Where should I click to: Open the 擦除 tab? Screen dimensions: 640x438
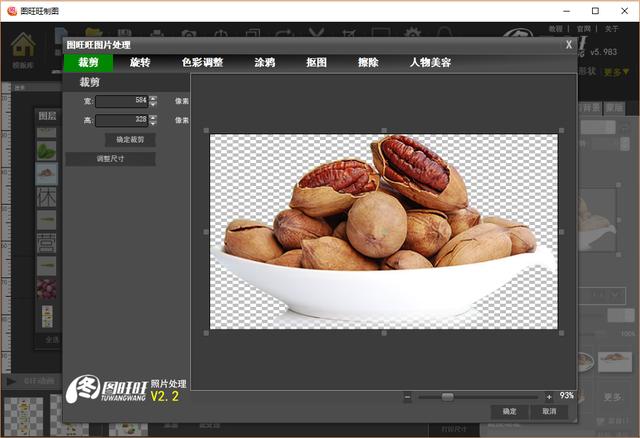(368, 62)
